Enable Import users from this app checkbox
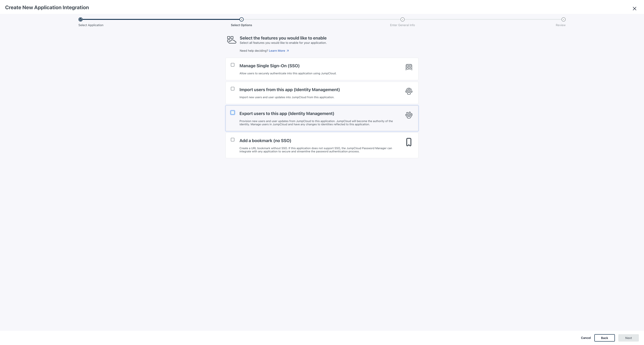The image size is (644, 345). (x=233, y=89)
